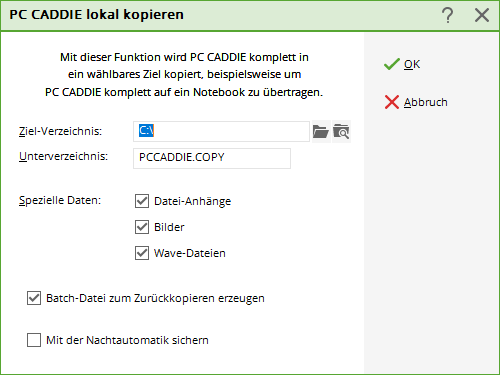This screenshot has height=375, width=500.
Task: Click the folder search magnifier icon
Action: point(341,132)
